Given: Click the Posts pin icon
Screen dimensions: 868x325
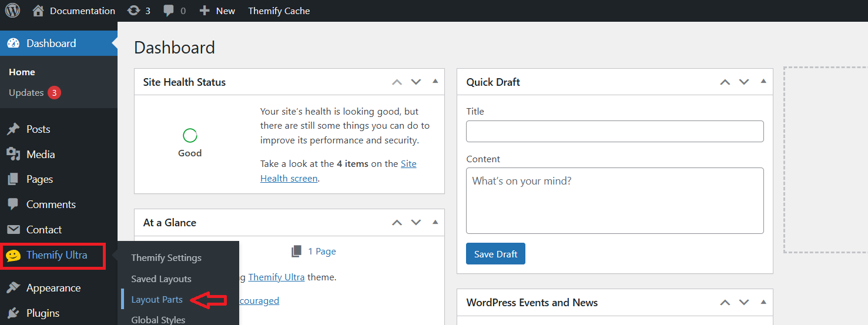Looking at the screenshot, I should pyautogui.click(x=14, y=129).
